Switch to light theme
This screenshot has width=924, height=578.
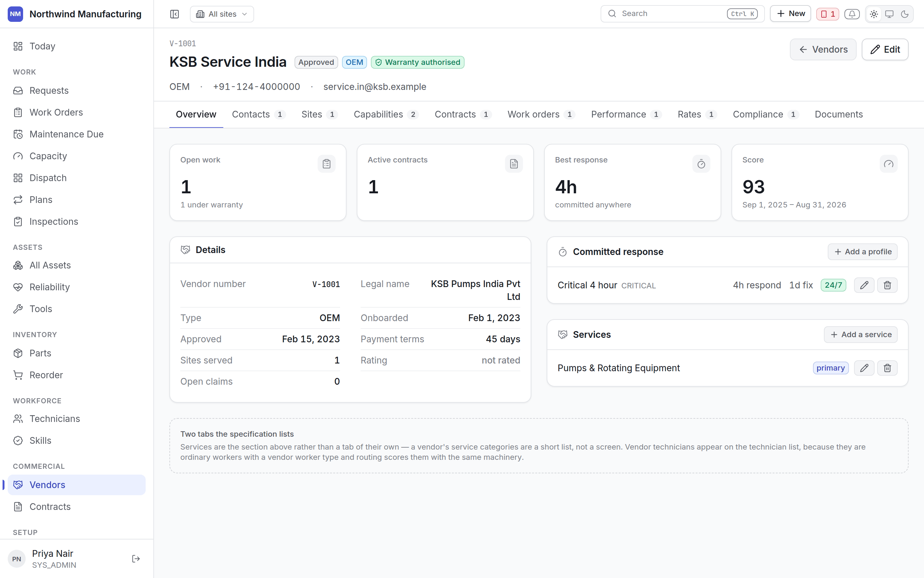point(874,14)
